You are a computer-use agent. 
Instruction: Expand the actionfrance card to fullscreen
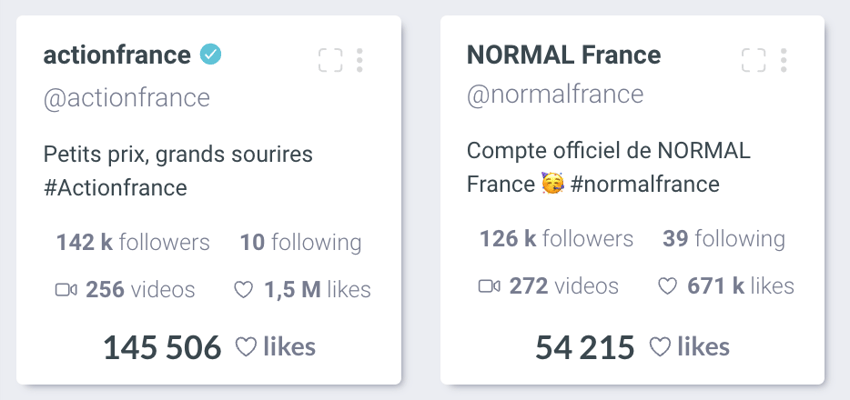[x=330, y=60]
